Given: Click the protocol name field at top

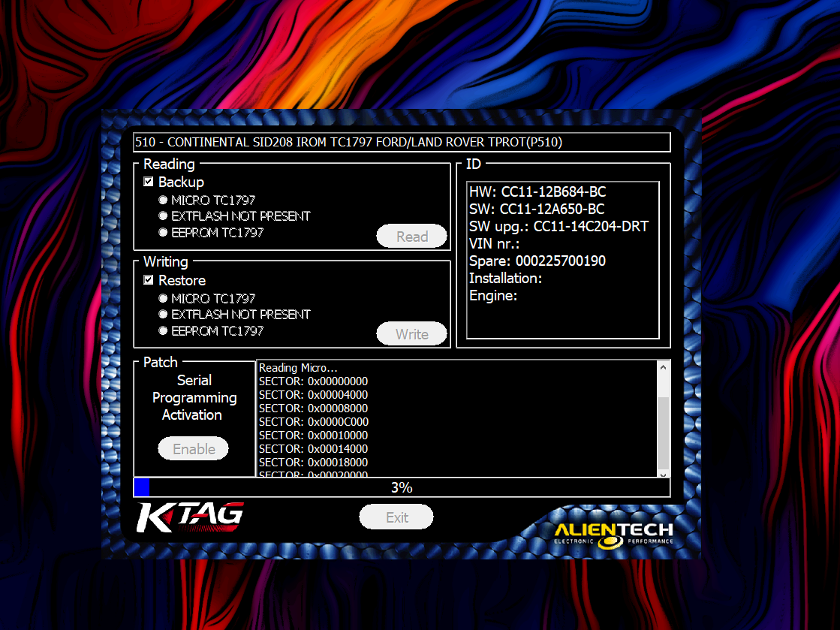Looking at the screenshot, I should coord(402,142).
